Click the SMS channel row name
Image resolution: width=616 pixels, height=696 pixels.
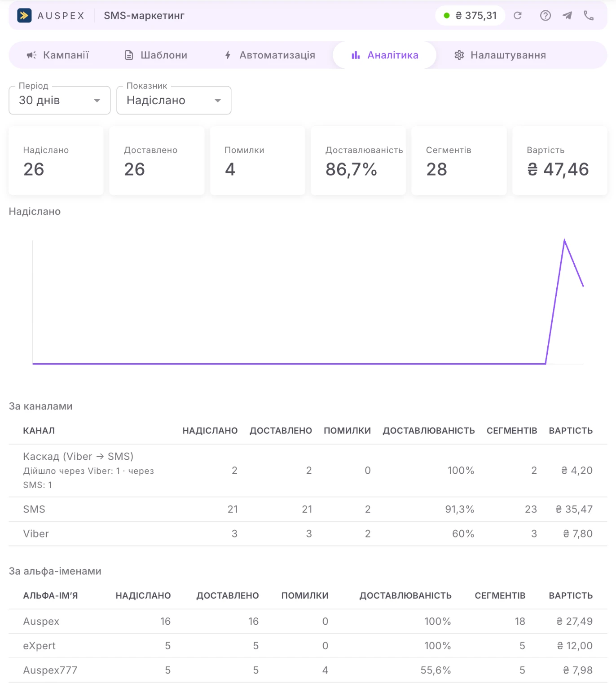pyautogui.click(x=34, y=509)
